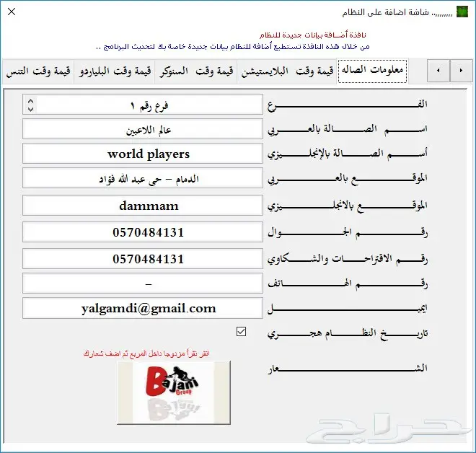Click the الشعار logo label

348,368
